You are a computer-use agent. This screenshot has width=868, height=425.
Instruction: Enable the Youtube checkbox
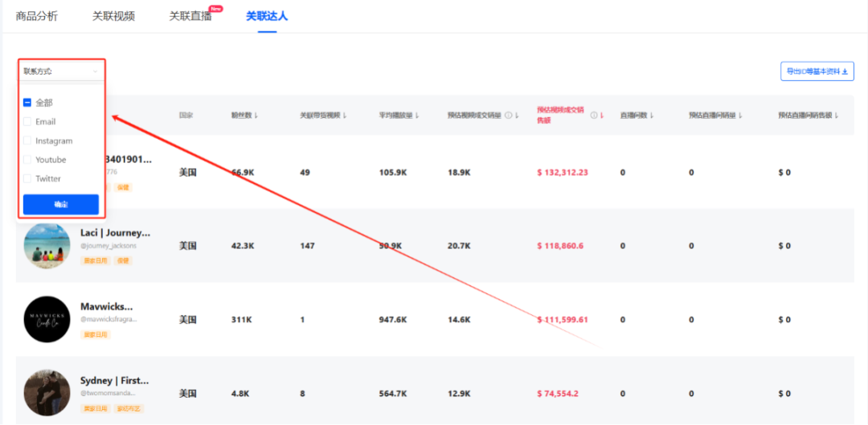click(x=27, y=159)
